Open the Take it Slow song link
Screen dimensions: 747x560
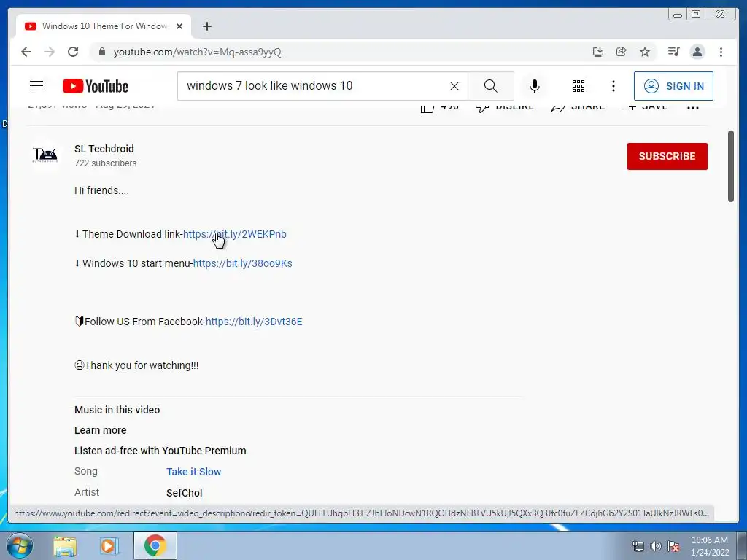click(193, 472)
